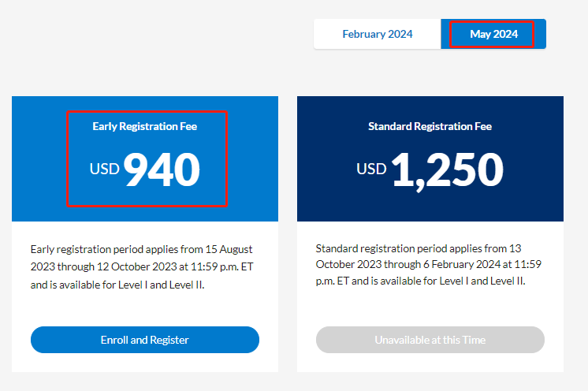Select the May 2024 tab
588x391 pixels.
point(493,34)
